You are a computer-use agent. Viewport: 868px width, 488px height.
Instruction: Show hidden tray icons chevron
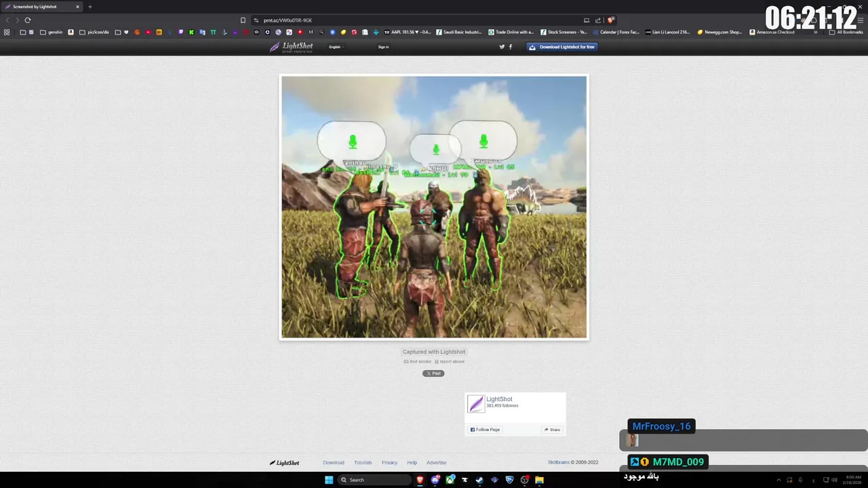coord(778,480)
